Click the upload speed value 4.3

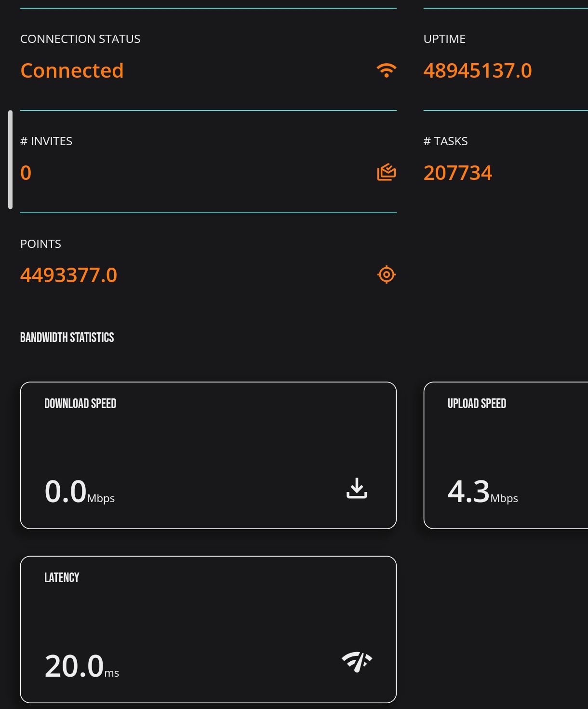pyautogui.click(x=468, y=491)
